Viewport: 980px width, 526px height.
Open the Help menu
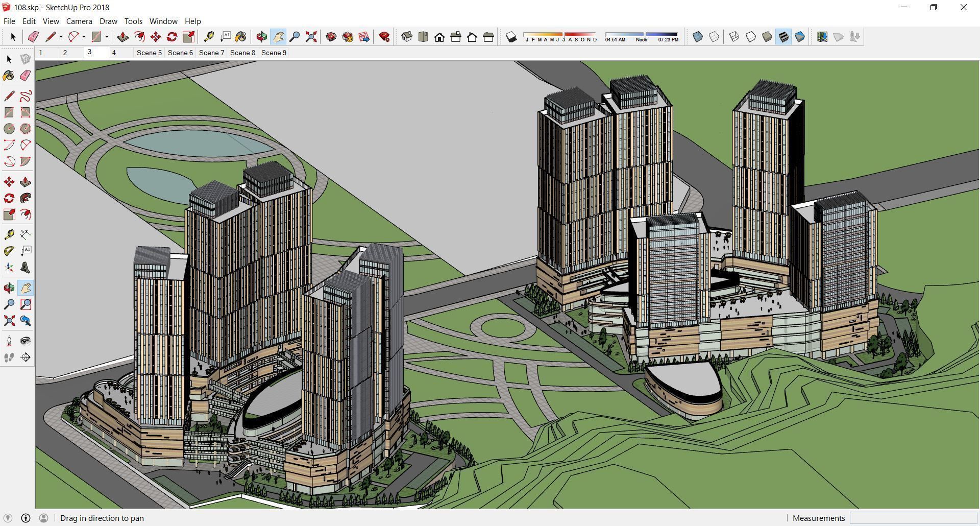click(192, 21)
